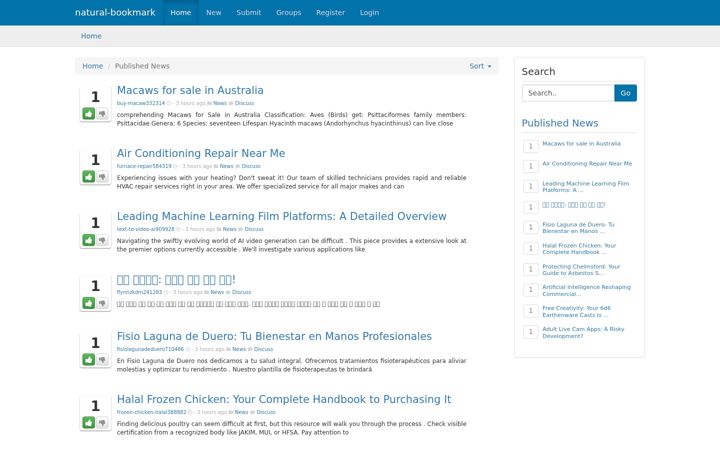
Task: Open user profile frozen-chicken-halal388882
Action: click(152, 412)
